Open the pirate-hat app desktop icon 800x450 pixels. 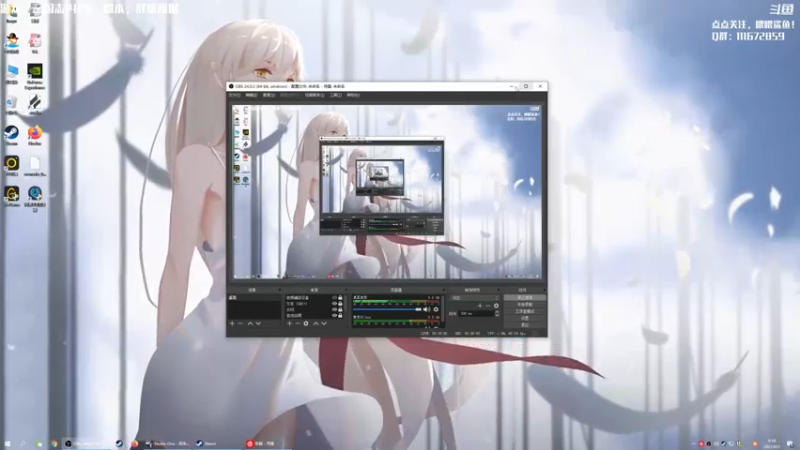coord(11,44)
